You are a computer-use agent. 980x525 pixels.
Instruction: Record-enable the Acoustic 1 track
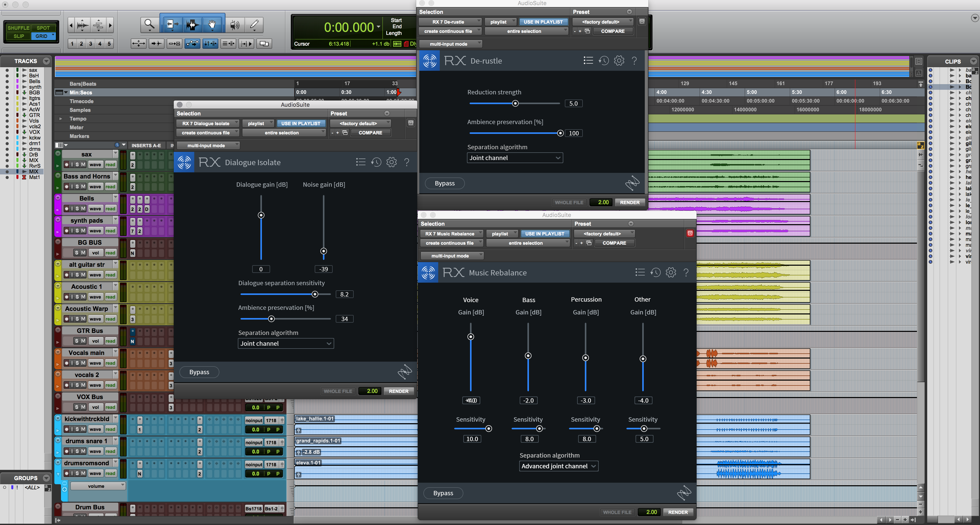coord(67,297)
